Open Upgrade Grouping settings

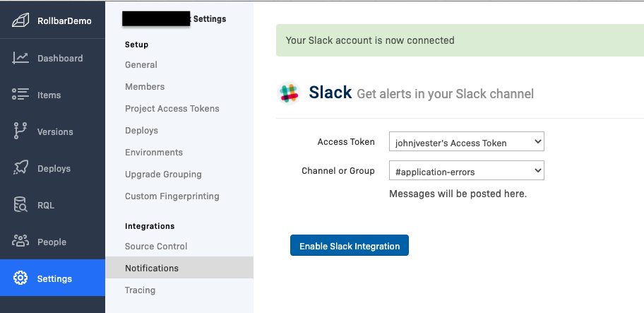[x=163, y=175]
